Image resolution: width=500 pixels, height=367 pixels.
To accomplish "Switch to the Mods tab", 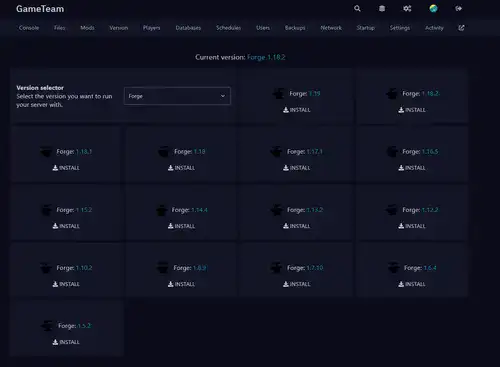I will coord(87,28).
